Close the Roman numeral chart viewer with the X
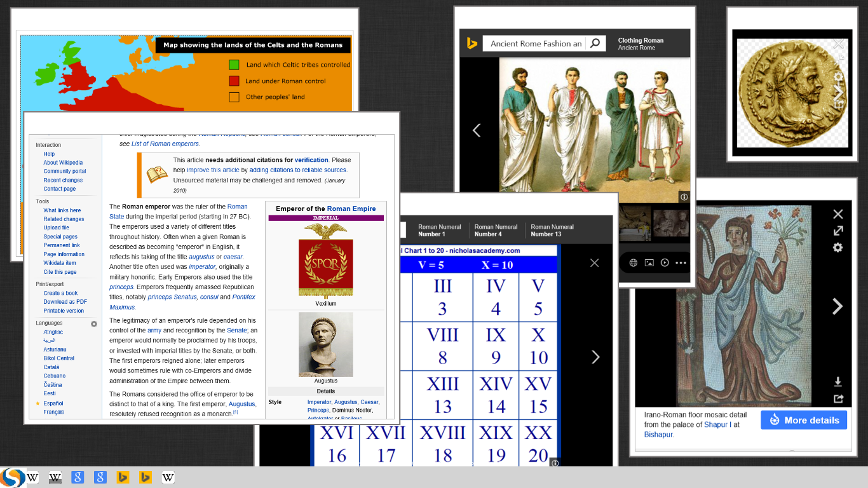This screenshot has width=868, height=488. [x=594, y=262]
